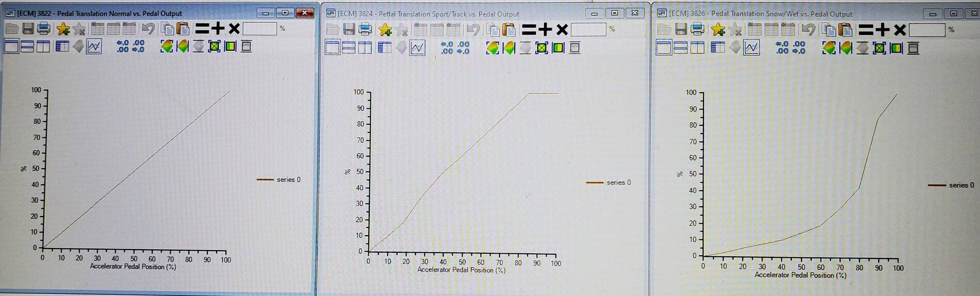Paste data in Snow/Wet window
The width and height of the screenshot is (980, 296).
(x=845, y=30)
